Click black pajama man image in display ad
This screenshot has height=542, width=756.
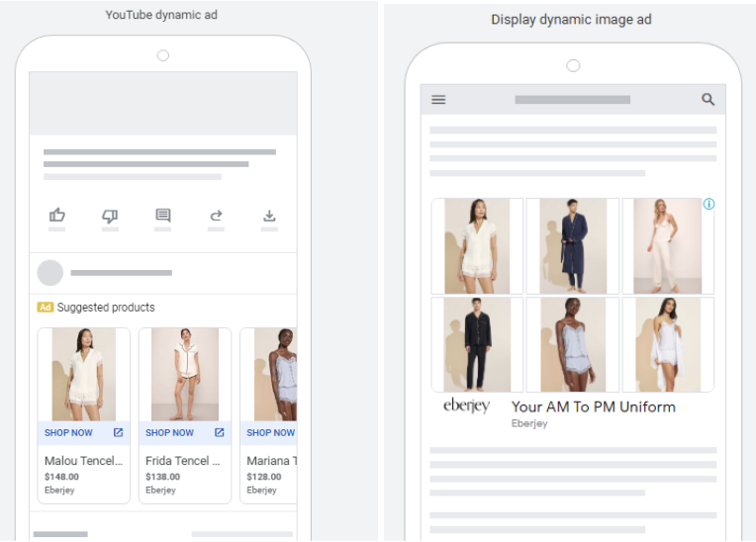click(477, 344)
